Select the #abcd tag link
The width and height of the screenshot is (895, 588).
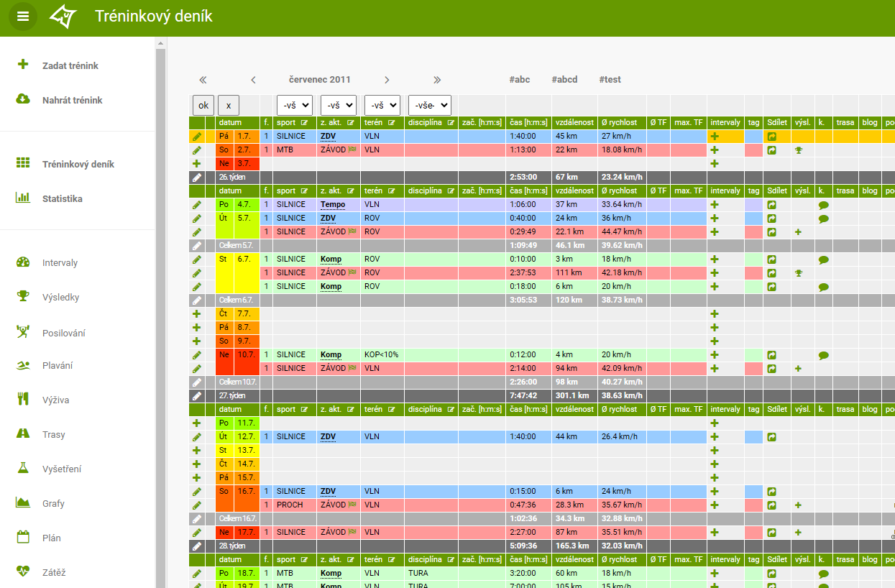click(x=564, y=80)
